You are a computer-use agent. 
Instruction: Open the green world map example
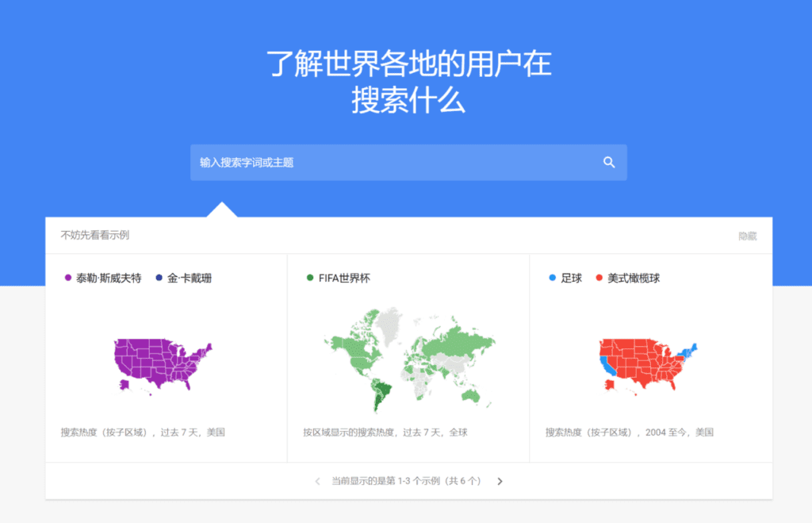pyautogui.click(x=408, y=357)
